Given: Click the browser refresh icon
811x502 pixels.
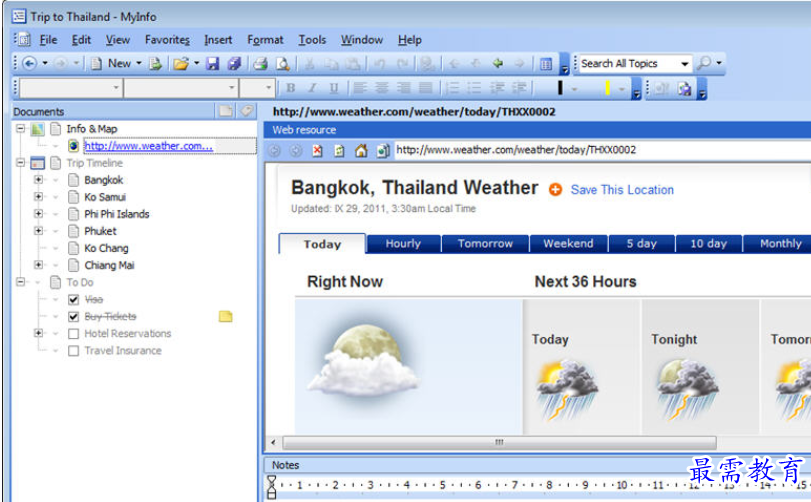Looking at the screenshot, I should (339, 151).
